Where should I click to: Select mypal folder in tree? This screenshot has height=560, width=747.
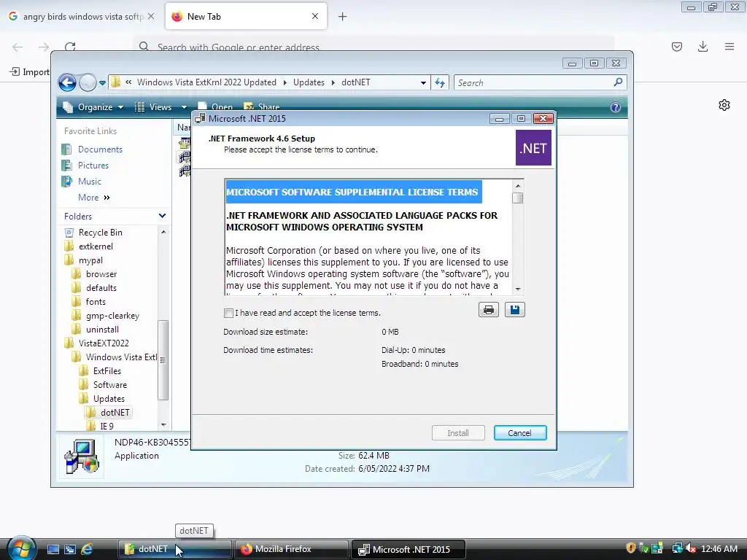tap(90, 260)
